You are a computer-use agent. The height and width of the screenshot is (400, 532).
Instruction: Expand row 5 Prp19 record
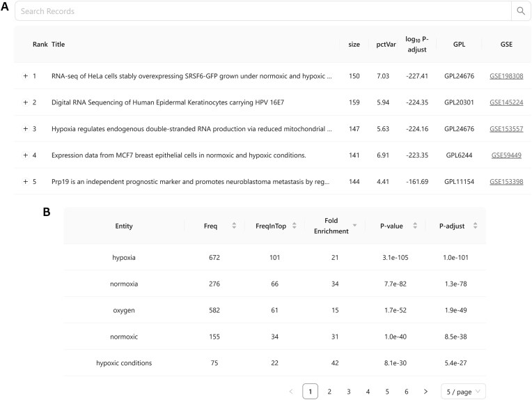[26, 182]
